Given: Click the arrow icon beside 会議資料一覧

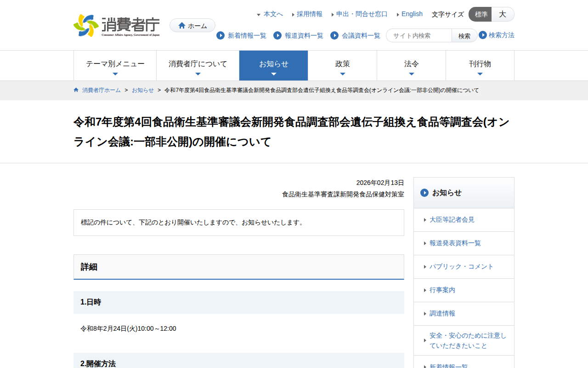Looking at the screenshot, I should 334,35.
